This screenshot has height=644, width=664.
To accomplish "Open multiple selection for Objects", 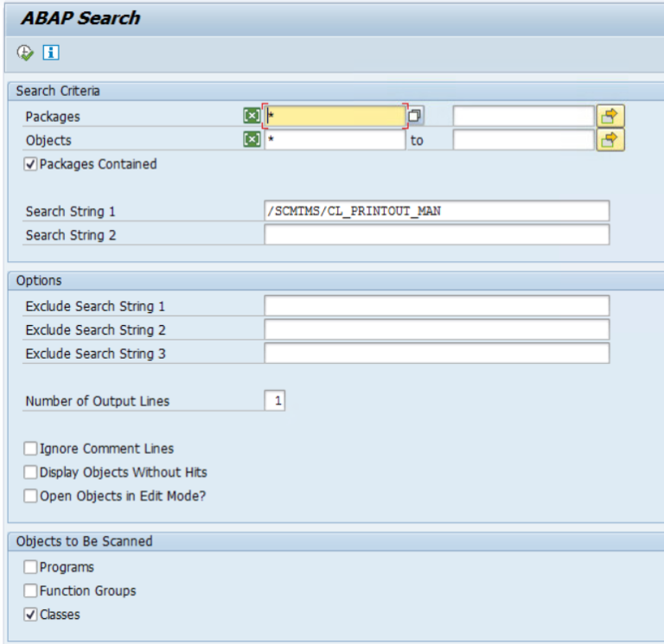I will point(610,139).
